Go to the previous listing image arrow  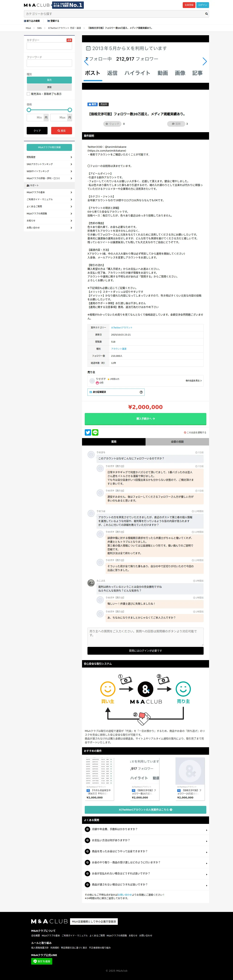[x=86, y=61]
